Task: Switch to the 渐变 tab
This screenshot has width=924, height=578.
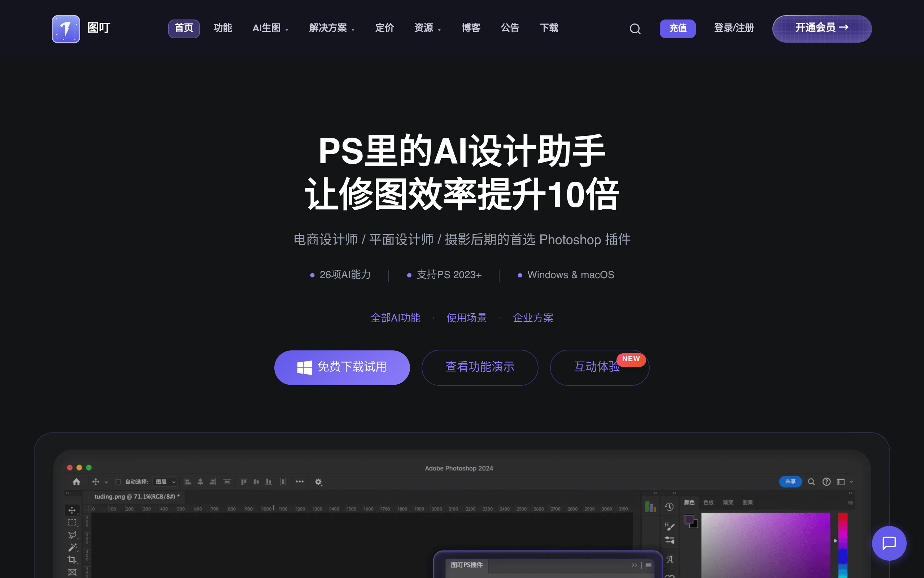Action: (728, 502)
